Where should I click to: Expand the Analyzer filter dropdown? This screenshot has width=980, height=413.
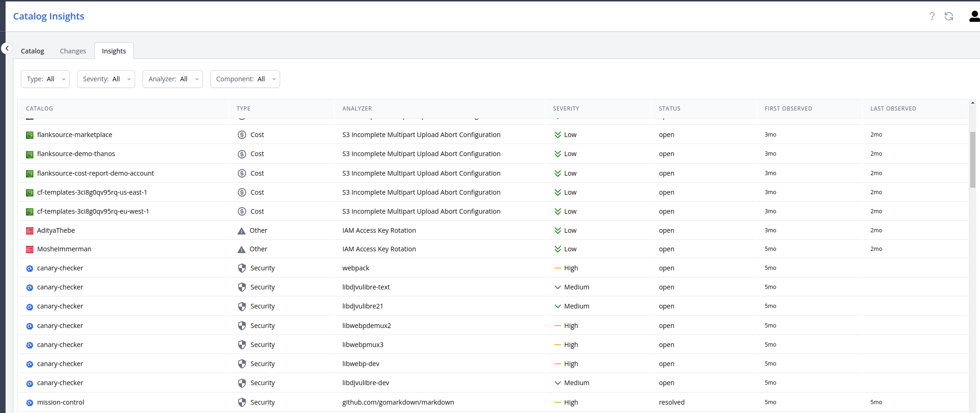172,79
